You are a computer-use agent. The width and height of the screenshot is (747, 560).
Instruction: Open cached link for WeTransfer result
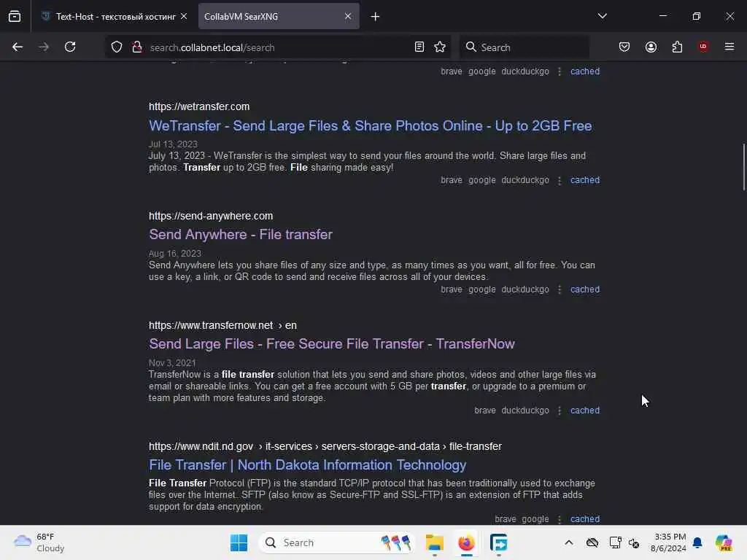(x=585, y=180)
